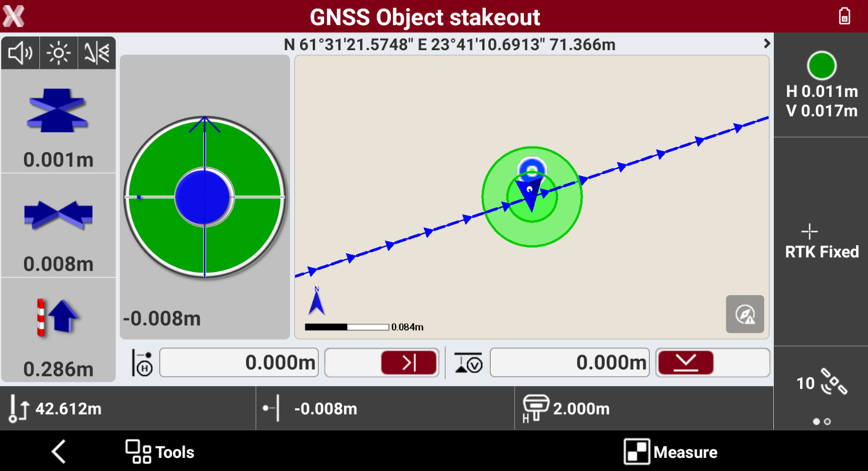Tap the sun brightness icon
This screenshot has height=471, width=868.
click(x=58, y=53)
